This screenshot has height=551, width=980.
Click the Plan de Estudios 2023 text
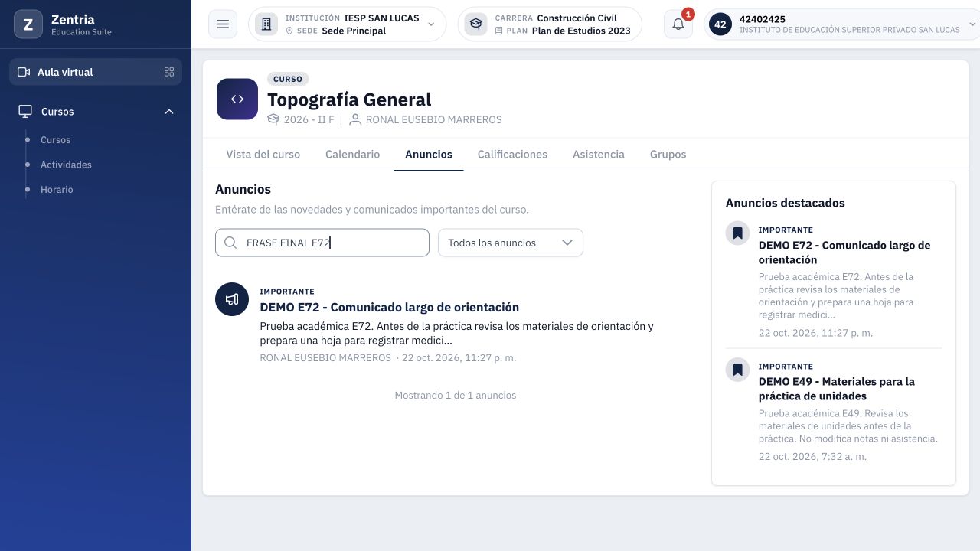tap(581, 31)
